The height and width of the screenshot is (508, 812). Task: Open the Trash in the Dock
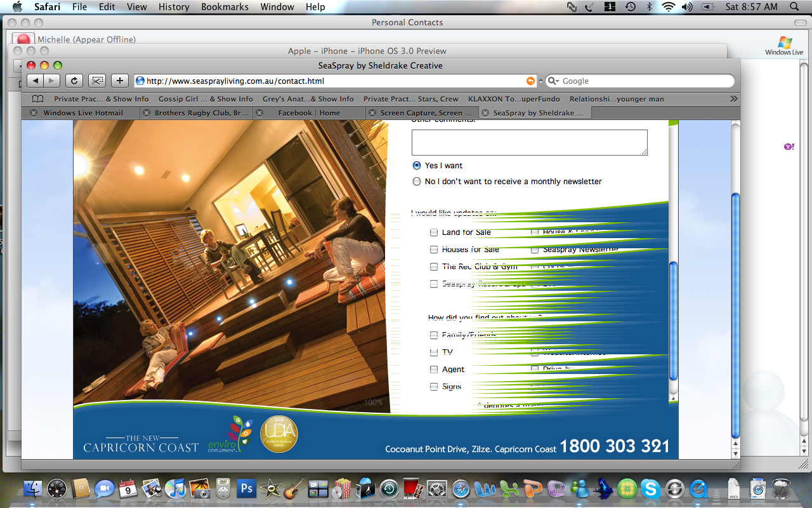pyautogui.click(x=781, y=488)
